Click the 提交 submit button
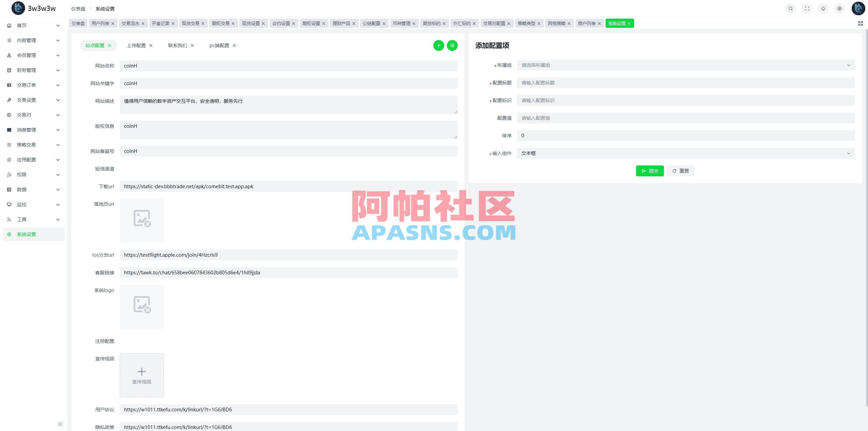This screenshot has width=868, height=431. (649, 171)
